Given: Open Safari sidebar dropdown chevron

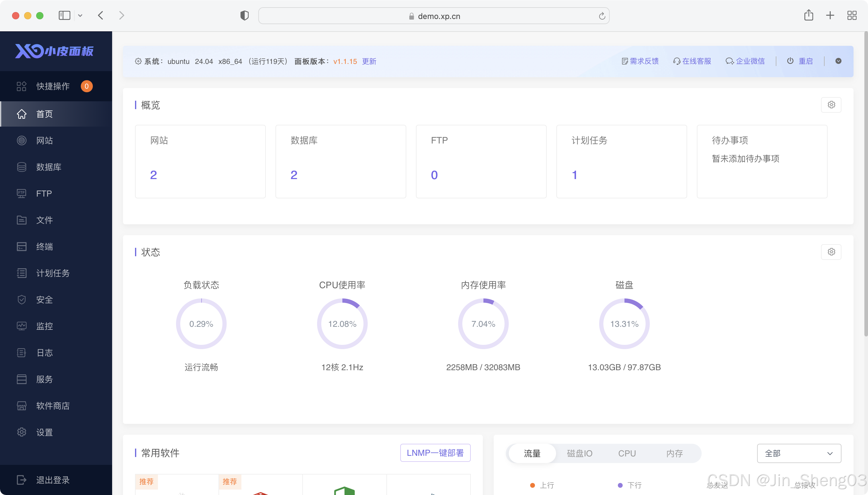Looking at the screenshot, I should [x=80, y=16].
